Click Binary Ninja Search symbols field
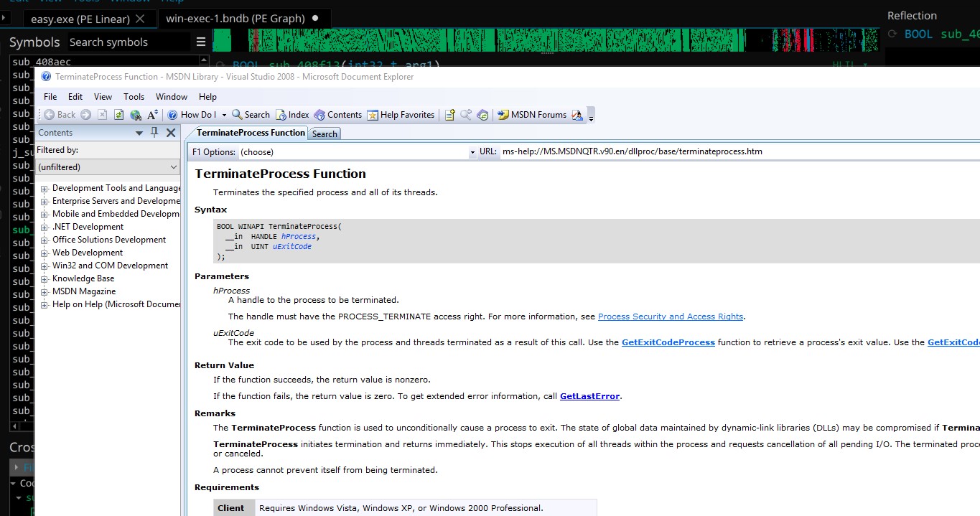 129,42
